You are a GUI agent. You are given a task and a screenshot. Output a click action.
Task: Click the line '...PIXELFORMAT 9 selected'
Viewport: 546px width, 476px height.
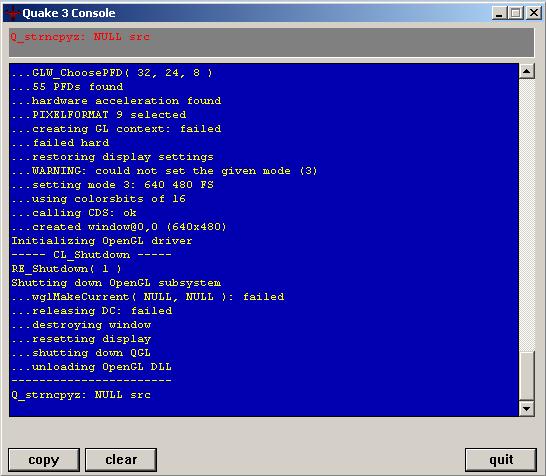tap(99, 115)
